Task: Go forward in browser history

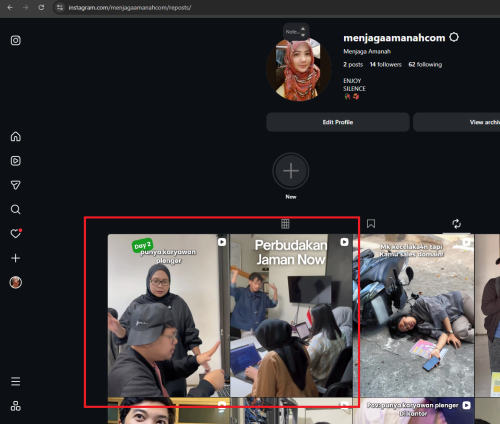Action: (x=26, y=7)
